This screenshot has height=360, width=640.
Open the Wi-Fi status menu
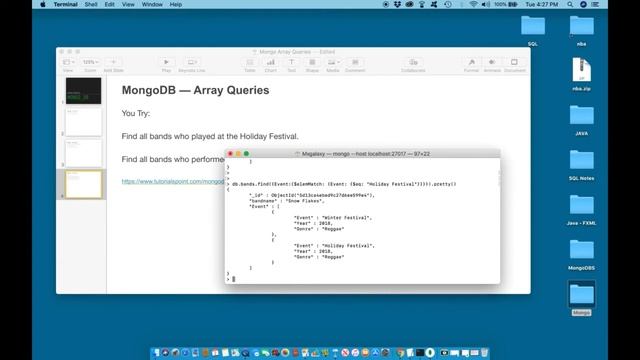pyautogui.click(x=473, y=4)
